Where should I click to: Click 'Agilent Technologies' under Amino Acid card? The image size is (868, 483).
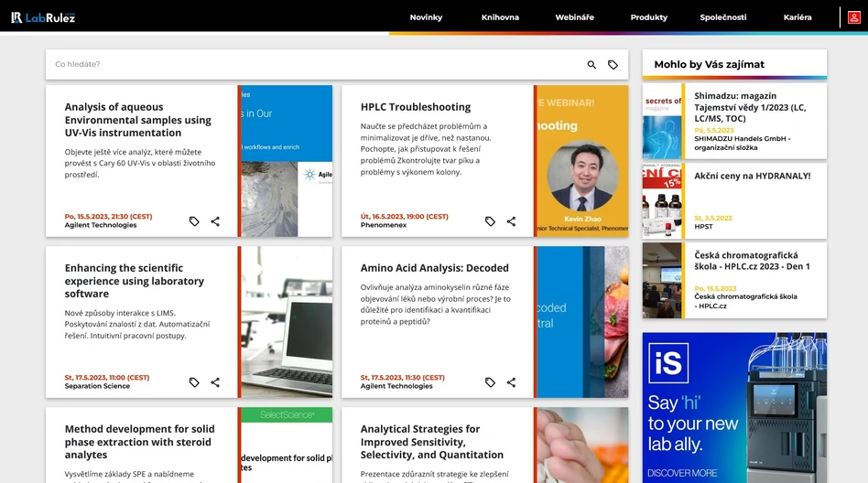tap(396, 386)
